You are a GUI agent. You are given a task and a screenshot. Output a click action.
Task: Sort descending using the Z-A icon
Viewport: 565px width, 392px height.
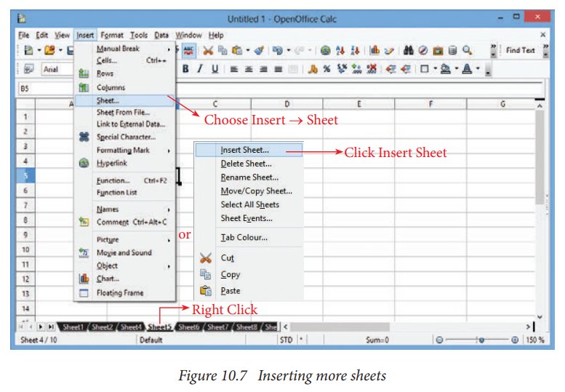[x=355, y=50]
